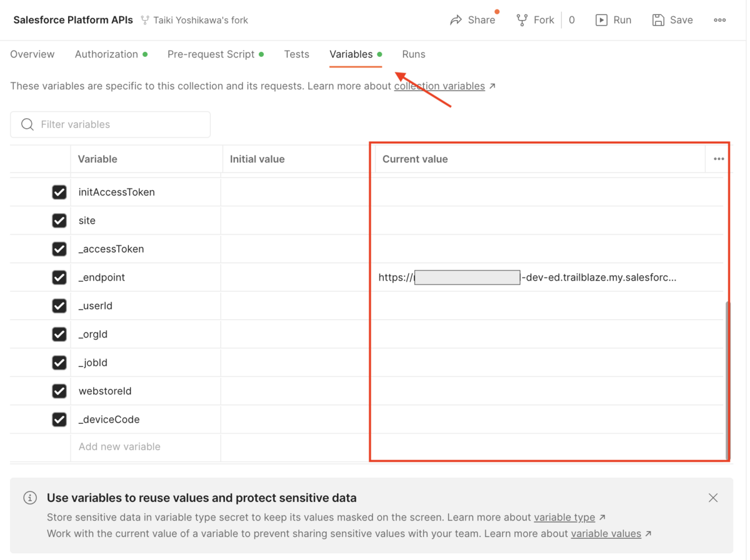Click Taiki Yoshikawa's fork label
Image resolution: width=750 pixels, height=560 pixels.
pos(201,20)
